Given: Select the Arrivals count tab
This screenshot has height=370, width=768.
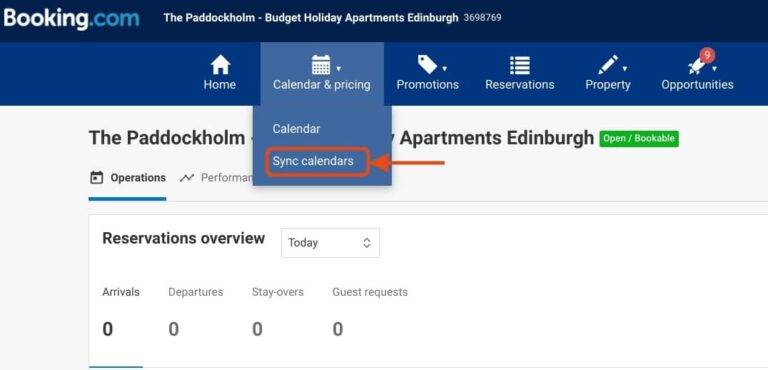Looking at the screenshot, I should (120, 312).
